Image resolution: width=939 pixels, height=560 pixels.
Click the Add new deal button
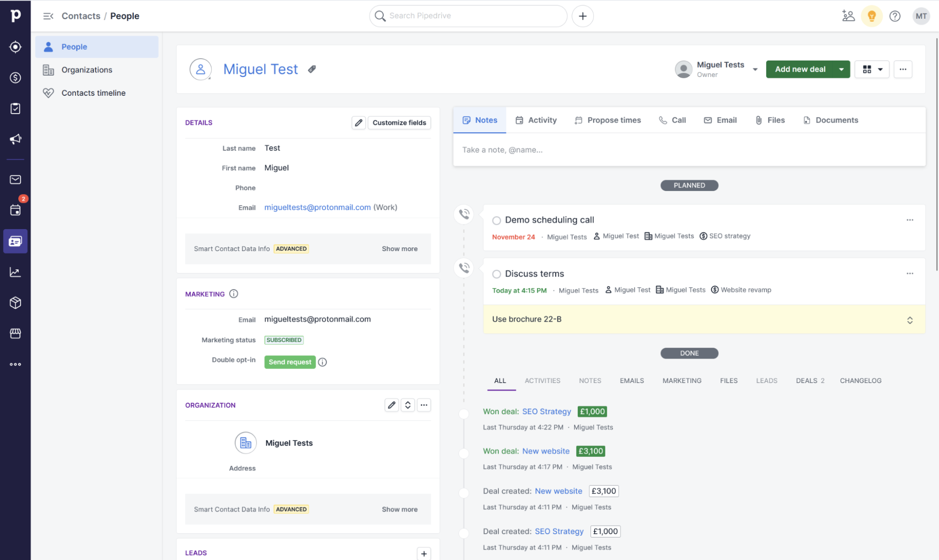click(801, 69)
